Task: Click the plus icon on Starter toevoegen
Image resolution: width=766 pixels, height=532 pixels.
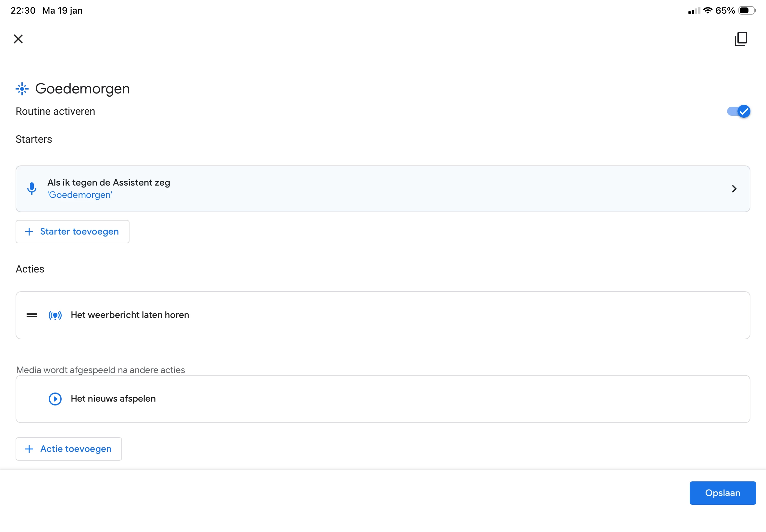Action: (x=29, y=232)
